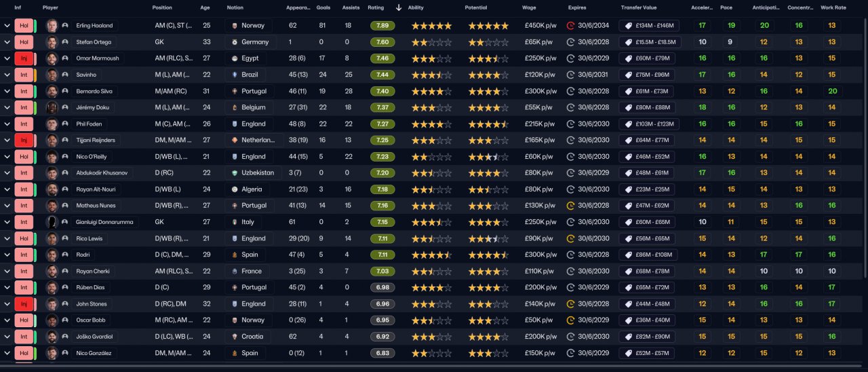Click the Croatia flag in Gvardiol's row
Viewport: 868px width, 372px height.
[234, 337]
